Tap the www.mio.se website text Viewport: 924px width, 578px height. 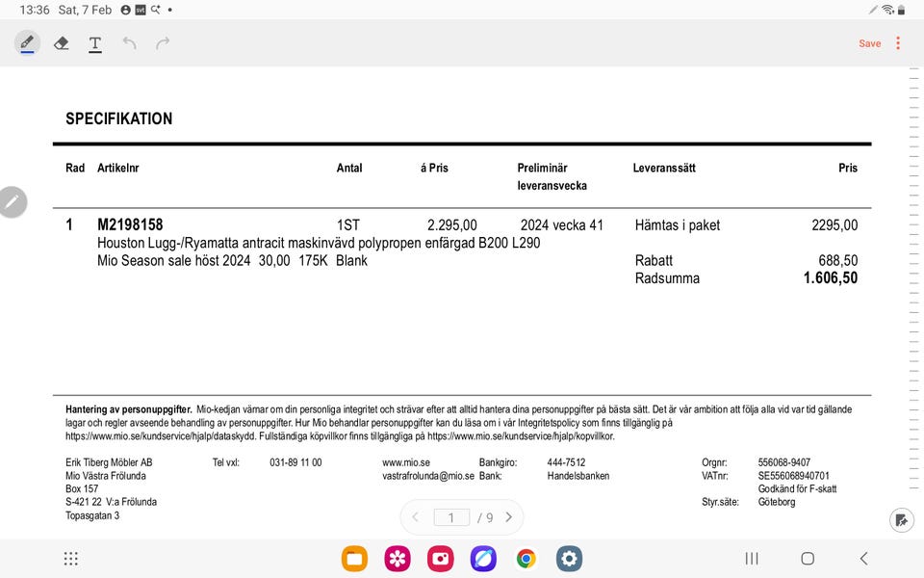[x=406, y=462]
